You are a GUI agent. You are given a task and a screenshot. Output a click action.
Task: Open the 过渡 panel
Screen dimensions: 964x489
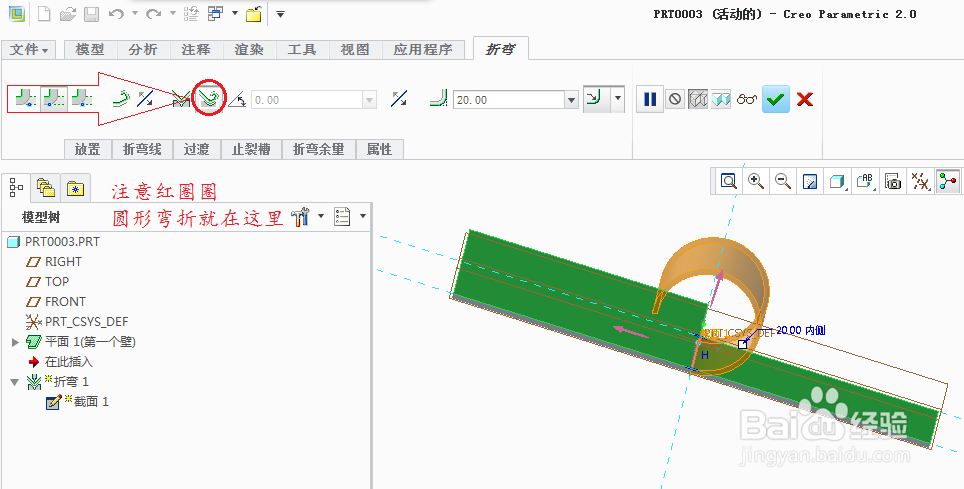[x=197, y=149]
